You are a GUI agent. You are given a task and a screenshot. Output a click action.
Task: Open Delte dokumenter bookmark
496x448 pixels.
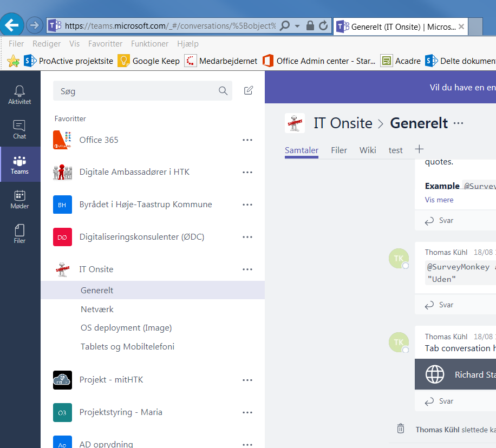tap(461, 61)
